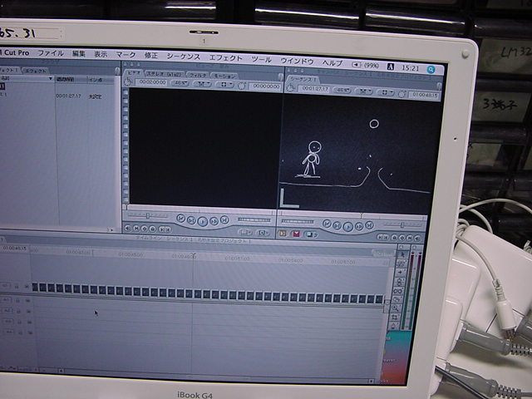Viewport: 532px width, 399px height.
Task: Click timeline playhead marker in ruler
Action: click(x=194, y=255)
